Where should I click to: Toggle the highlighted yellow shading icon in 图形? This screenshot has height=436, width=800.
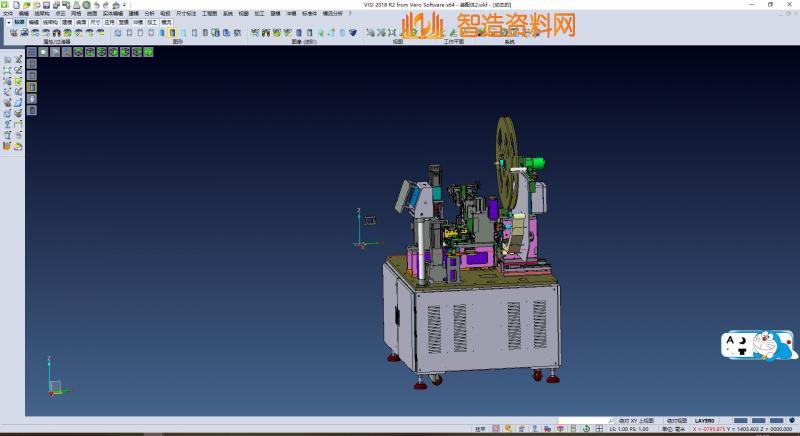(x=171, y=32)
